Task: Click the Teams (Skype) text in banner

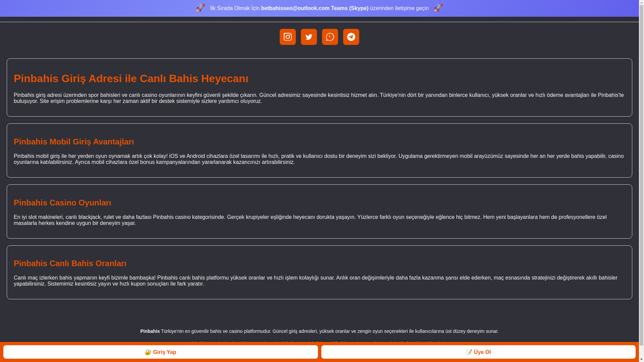Action: pyautogui.click(x=350, y=8)
